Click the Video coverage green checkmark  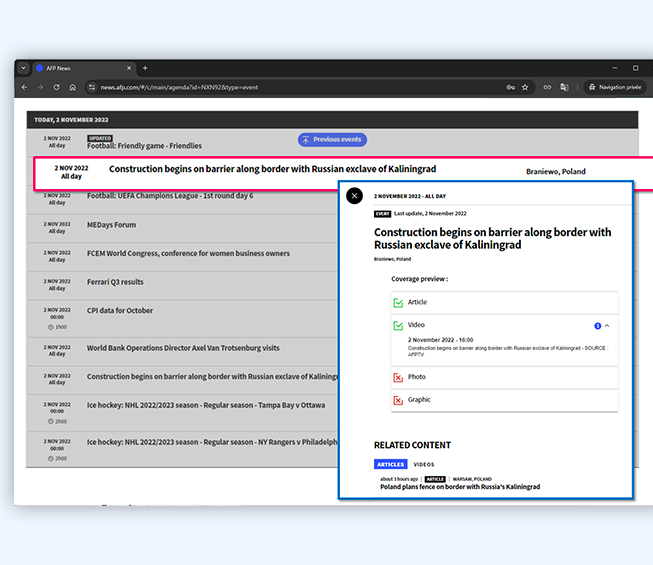point(397,325)
